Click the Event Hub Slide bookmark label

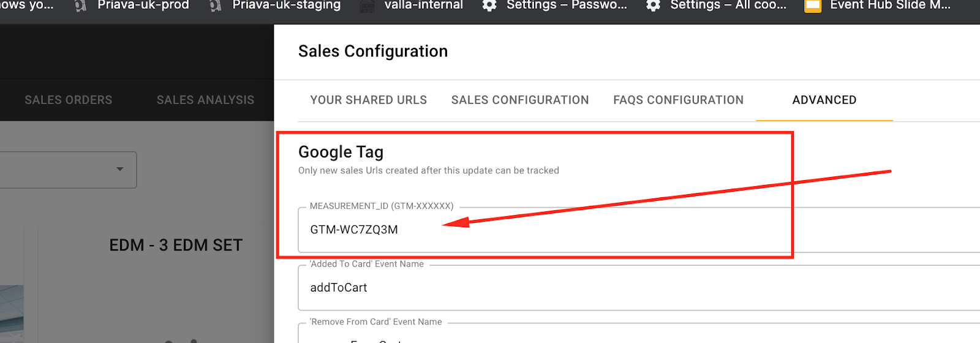[890, 6]
